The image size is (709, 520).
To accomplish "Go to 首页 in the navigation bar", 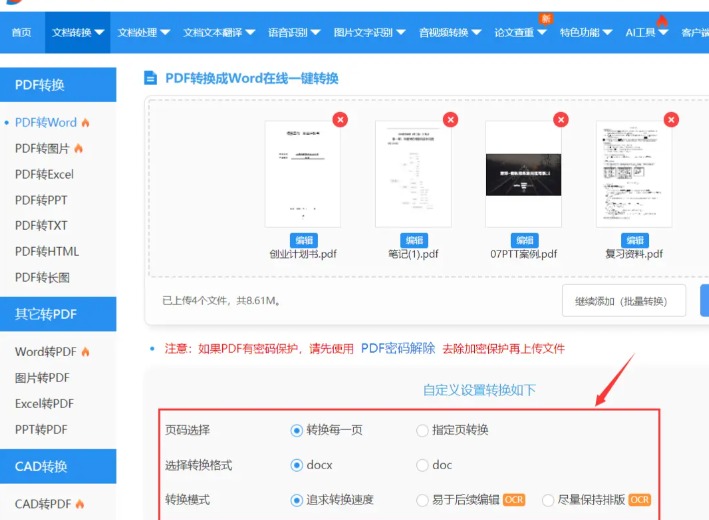I will pos(21,33).
